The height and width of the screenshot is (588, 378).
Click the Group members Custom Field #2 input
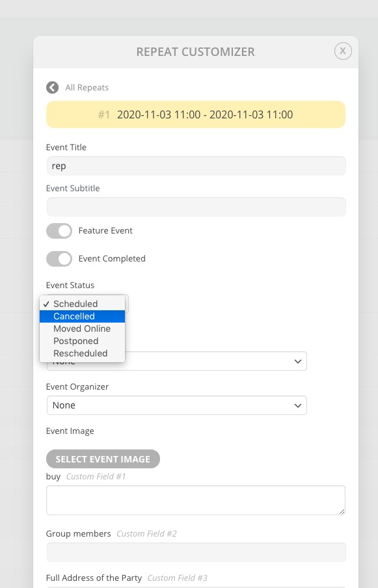click(196, 552)
